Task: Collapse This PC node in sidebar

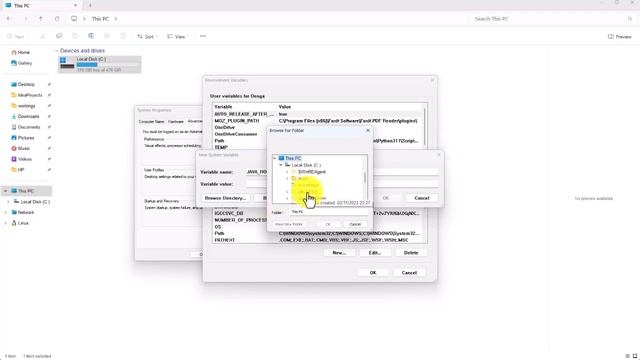Action: point(6,191)
